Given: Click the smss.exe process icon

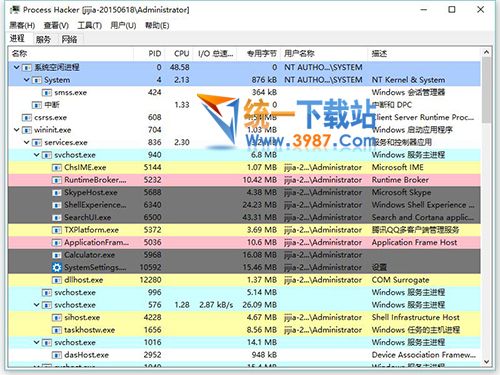Looking at the screenshot, I should pyautogui.click(x=47, y=93).
